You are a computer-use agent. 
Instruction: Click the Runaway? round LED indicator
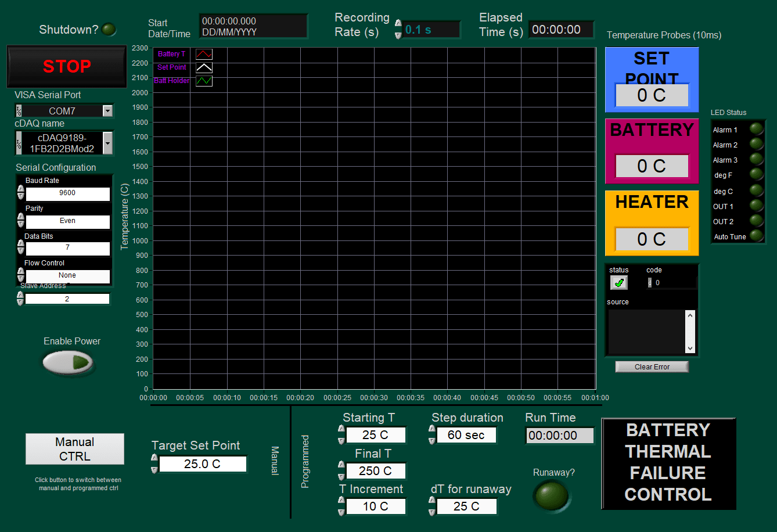click(x=552, y=495)
